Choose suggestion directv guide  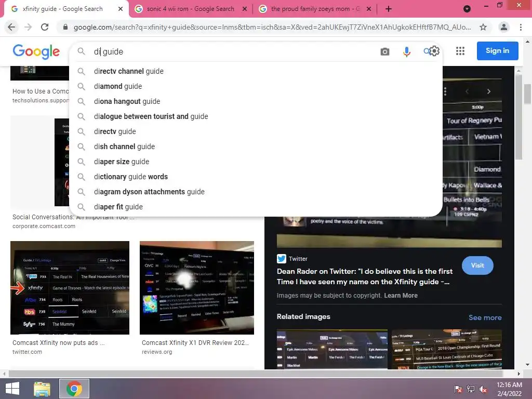(x=256, y=131)
